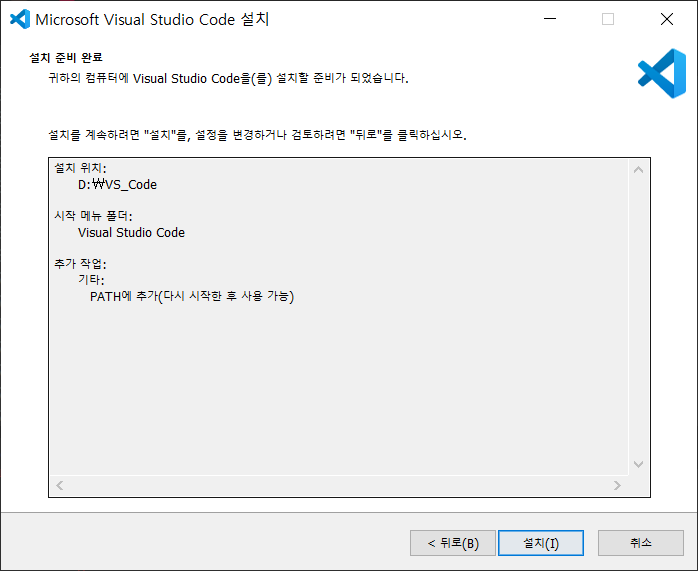This screenshot has width=698, height=571.
Task: Click the "PATH에 추가" task line
Action: point(192,296)
